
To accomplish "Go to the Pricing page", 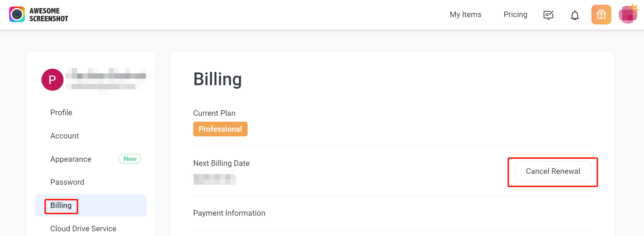I will 515,14.
